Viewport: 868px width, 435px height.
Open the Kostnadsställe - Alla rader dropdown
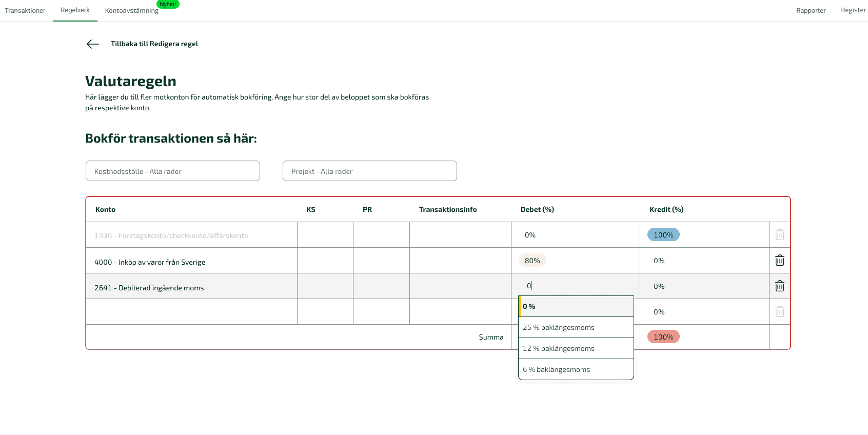[173, 171]
